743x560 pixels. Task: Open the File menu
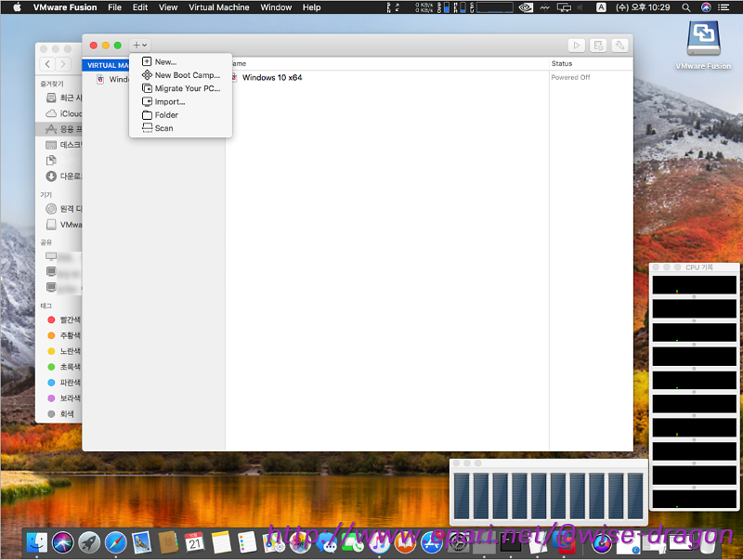(x=114, y=7)
